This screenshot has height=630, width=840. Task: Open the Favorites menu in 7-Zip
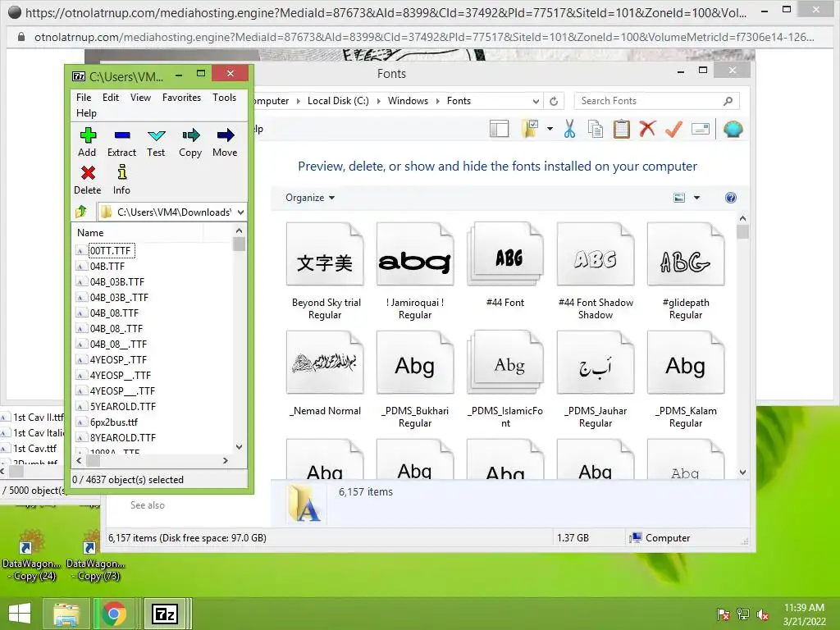point(181,98)
